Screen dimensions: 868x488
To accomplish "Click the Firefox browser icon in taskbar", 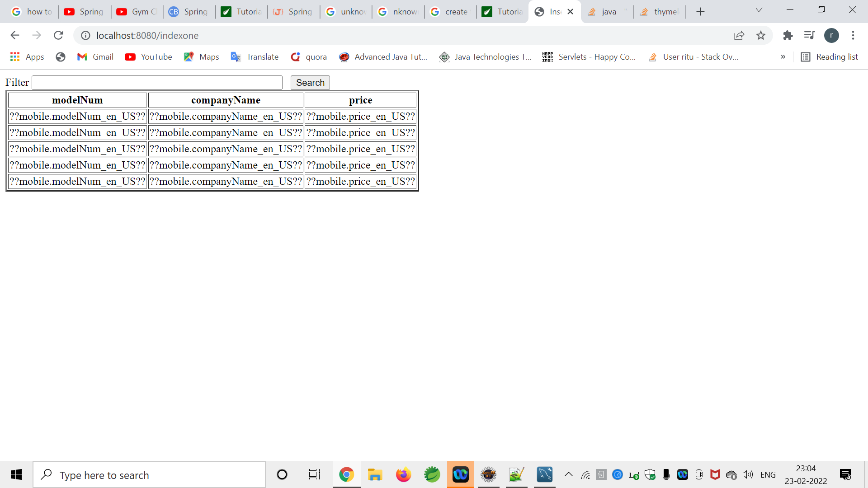I will click(404, 475).
